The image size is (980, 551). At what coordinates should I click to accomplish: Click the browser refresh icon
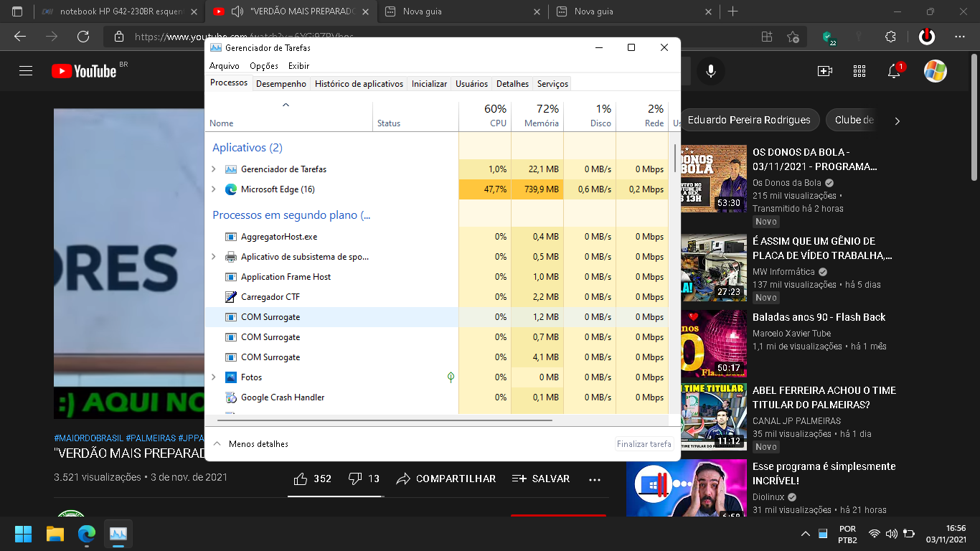[x=83, y=37]
